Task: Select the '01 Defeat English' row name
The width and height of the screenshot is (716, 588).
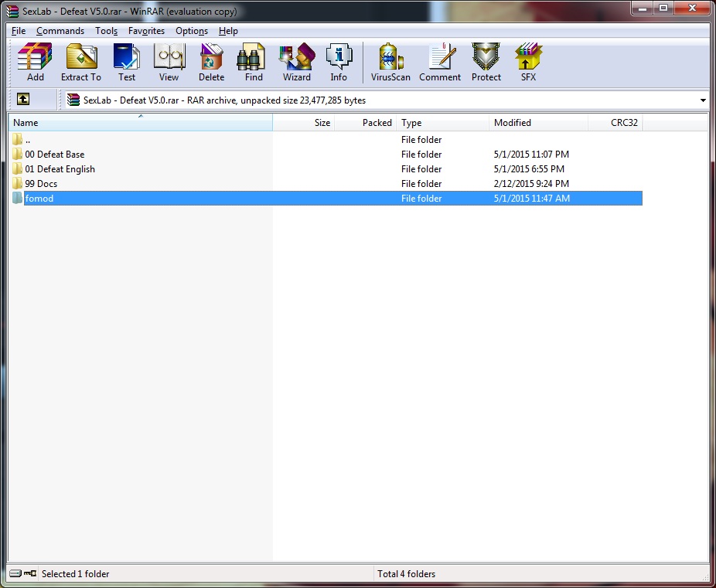Action: (x=60, y=168)
